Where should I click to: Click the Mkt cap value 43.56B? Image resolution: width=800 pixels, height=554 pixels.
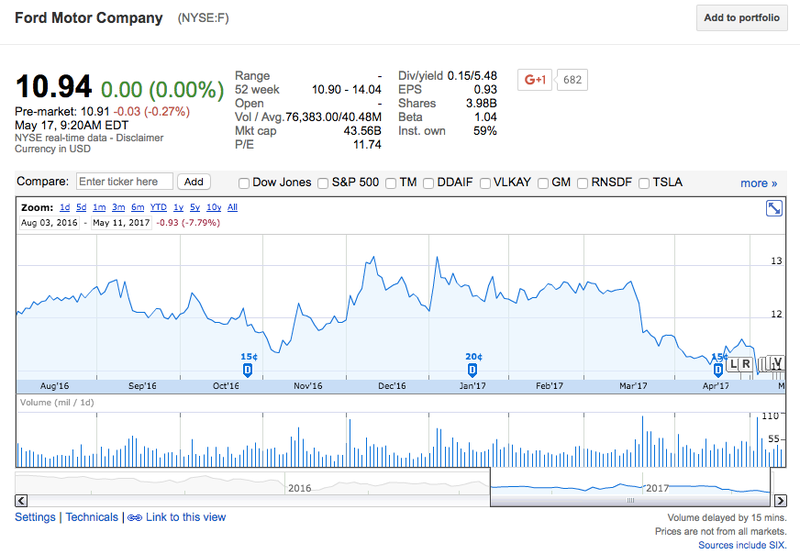pyautogui.click(x=362, y=131)
